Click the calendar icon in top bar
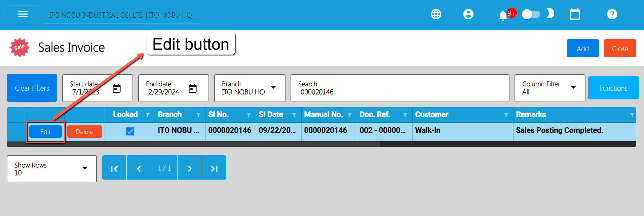644x216 pixels. (x=574, y=14)
